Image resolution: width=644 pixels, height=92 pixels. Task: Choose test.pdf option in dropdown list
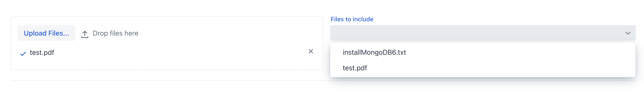[x=354, y=68]
